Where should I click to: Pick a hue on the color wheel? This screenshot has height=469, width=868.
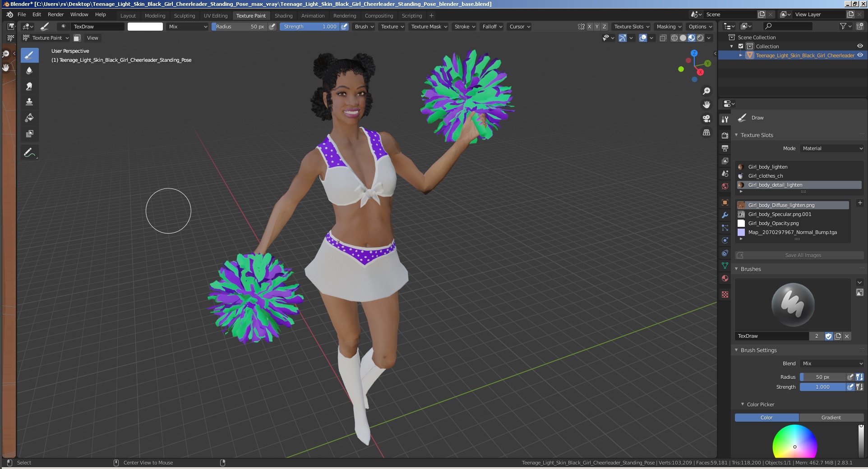tap(794, 442)
